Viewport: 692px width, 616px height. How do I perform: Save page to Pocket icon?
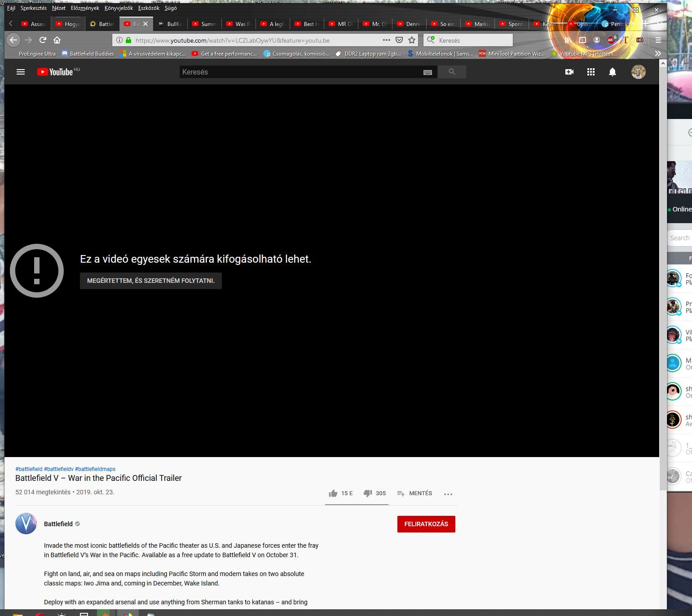(x=399, y=40)
